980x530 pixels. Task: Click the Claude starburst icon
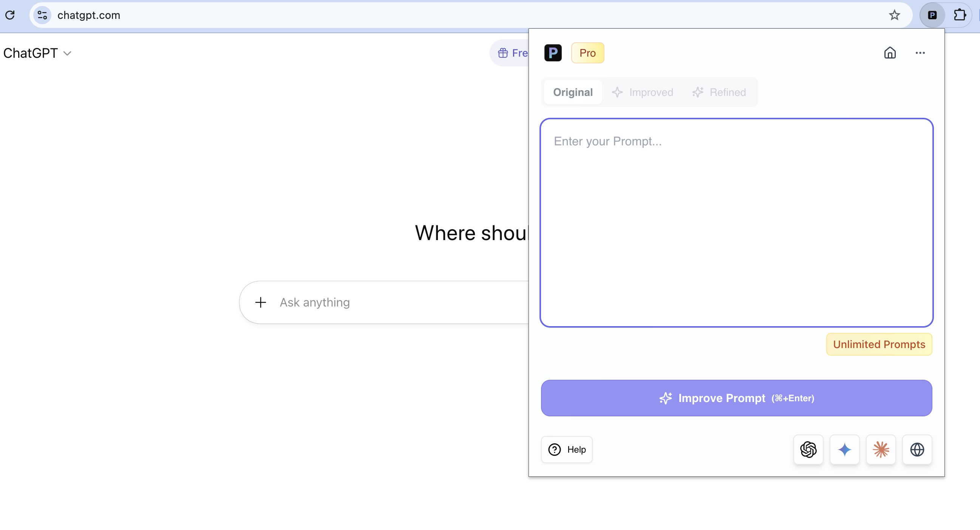coord(881,449)
